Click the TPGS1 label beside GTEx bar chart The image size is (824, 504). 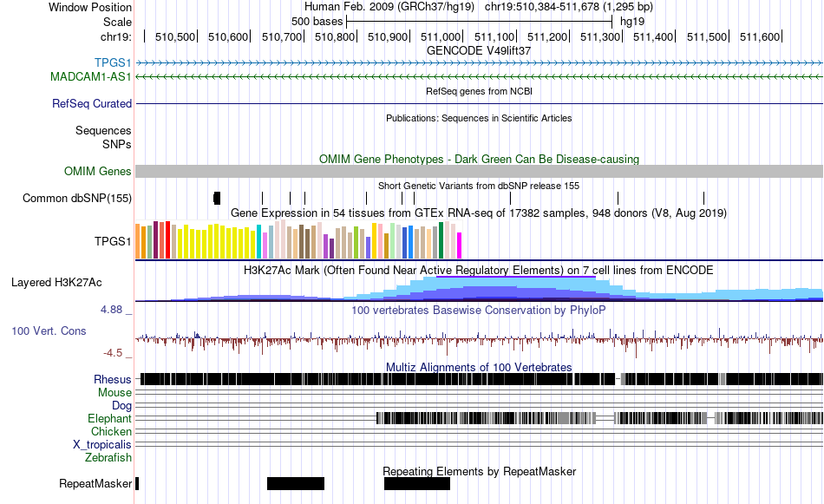pos(113,241)
